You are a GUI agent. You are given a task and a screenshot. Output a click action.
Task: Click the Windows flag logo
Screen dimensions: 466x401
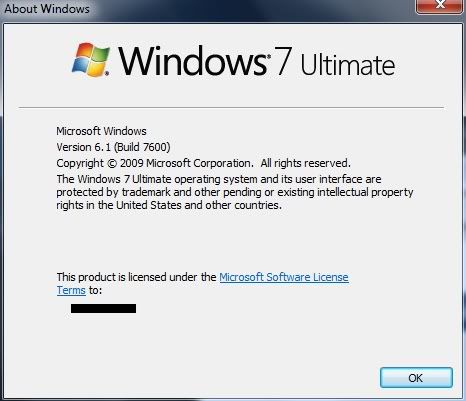(x=91, y=59)
